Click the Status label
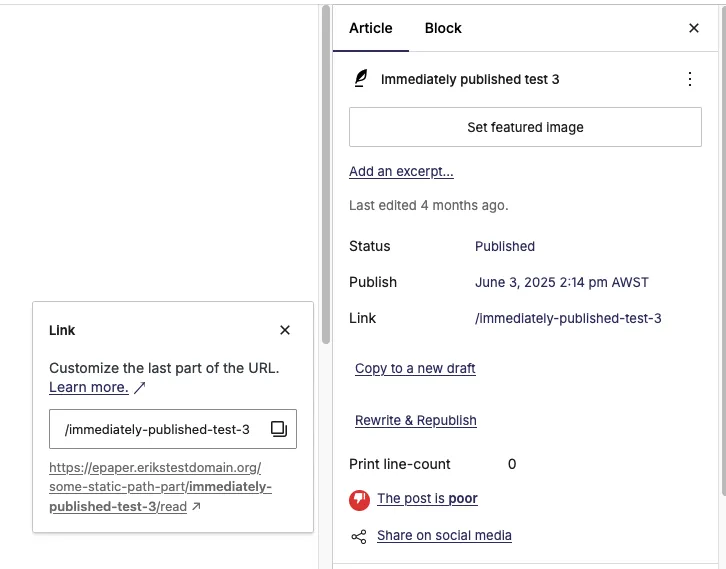The height and width of the screenshot is (569, 726). (x=369, y=246)
